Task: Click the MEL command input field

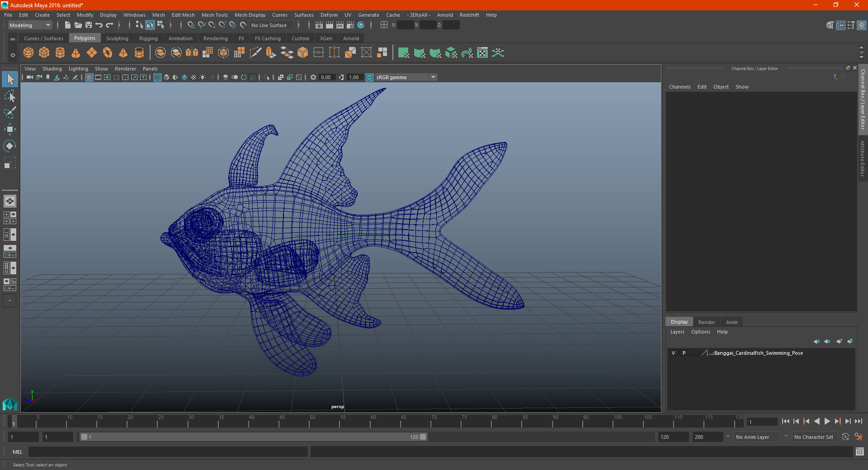Action: (168, 452)
